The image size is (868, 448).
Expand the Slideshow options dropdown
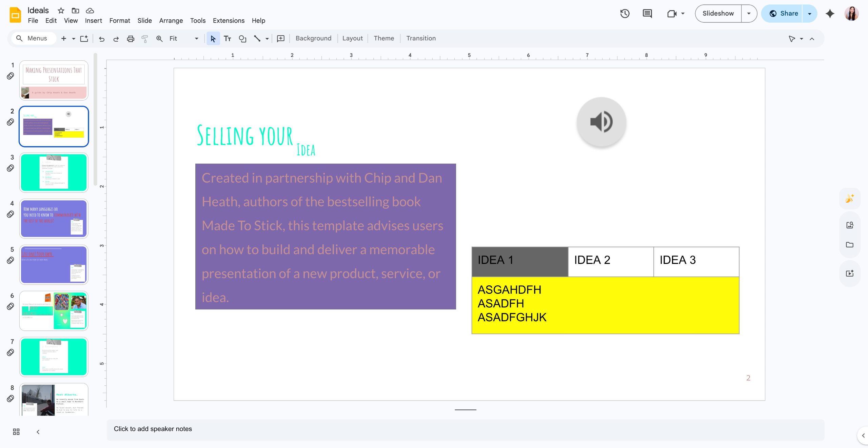pyautogui.click(x=749, y=14)
